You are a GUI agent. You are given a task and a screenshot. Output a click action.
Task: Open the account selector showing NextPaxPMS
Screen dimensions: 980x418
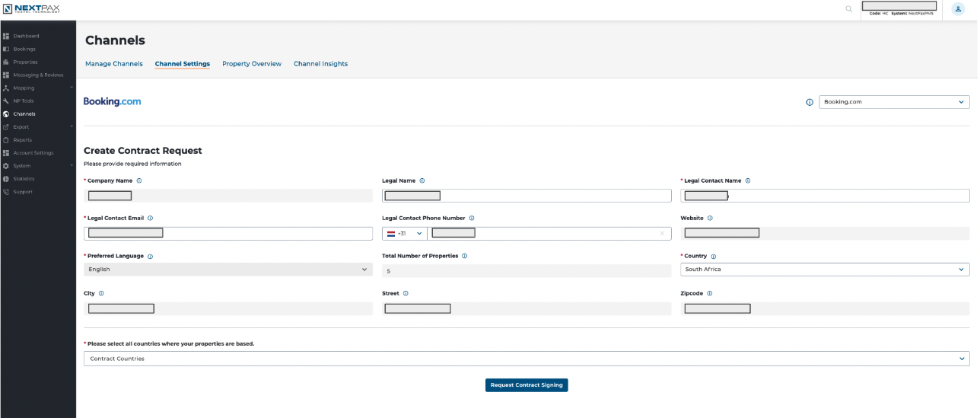(901, 9)
